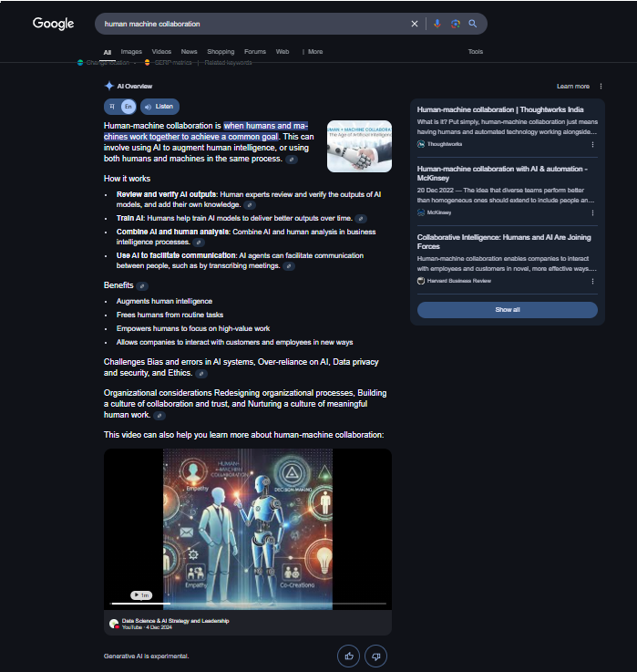Image resolution: width=637 pixels, height=672 pixels.
Task: Open link icon after intro paragraph
Action: [x=292, y=160]
